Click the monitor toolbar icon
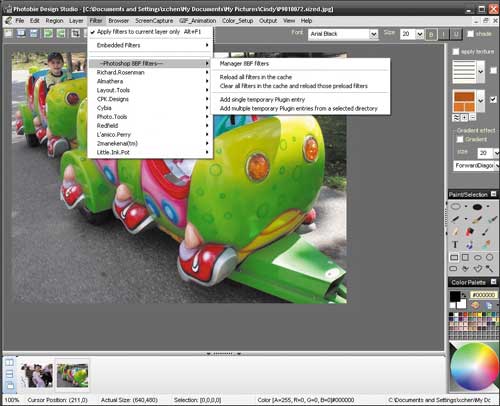This screenshot has height=406, width=500. click(x=21, y=33)
